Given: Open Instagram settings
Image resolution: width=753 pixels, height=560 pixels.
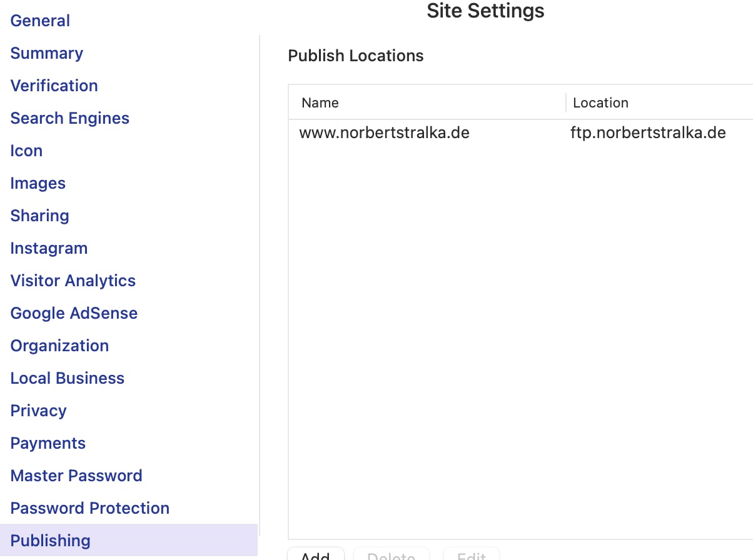Looking at the screenshot, I should click(49, 248).
